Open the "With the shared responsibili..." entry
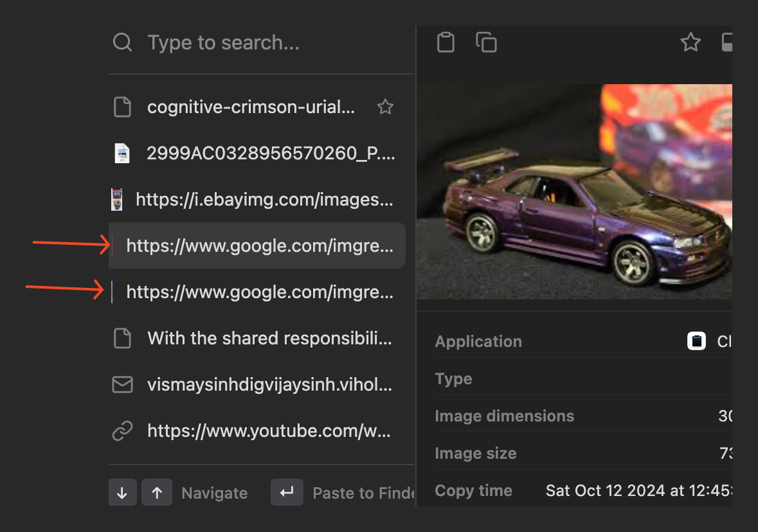Screen dimensions: 758x532 (x=269, y=338)
